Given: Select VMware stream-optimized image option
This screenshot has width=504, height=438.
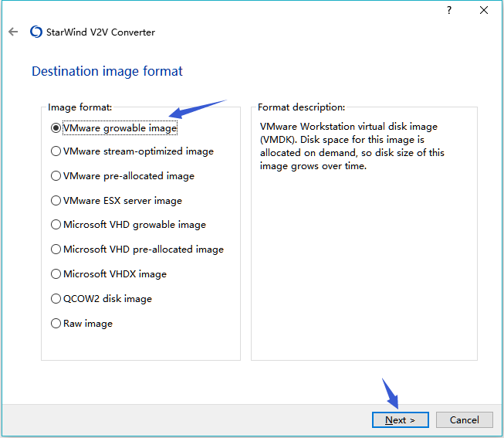Looking at the screenshot, I should click(x=132, y=151).
